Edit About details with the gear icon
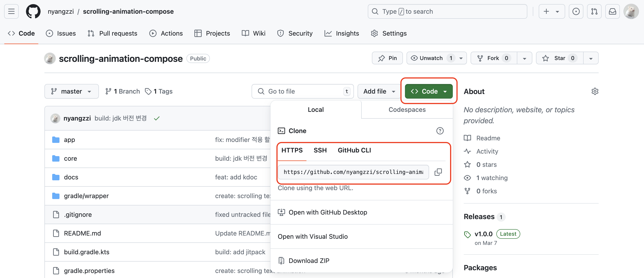This screenshot has width=644, height=278. 595,92
